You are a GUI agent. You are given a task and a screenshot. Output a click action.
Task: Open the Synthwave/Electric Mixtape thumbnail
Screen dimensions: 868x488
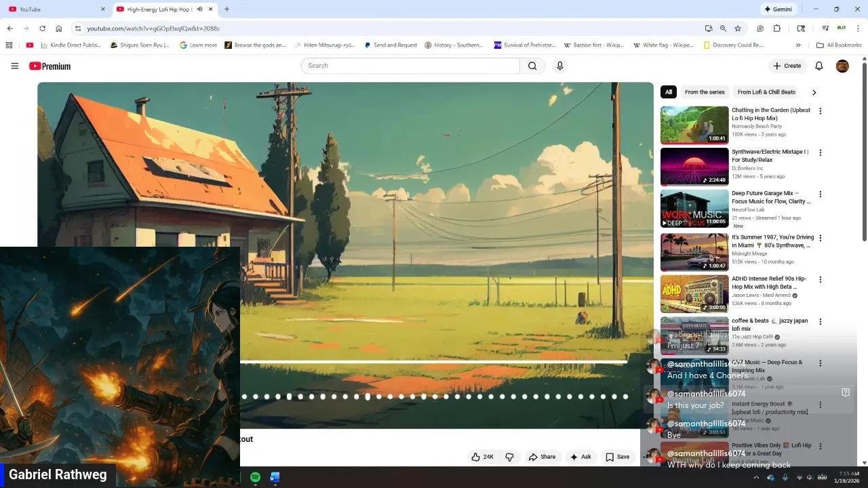[x=694, y=166]
